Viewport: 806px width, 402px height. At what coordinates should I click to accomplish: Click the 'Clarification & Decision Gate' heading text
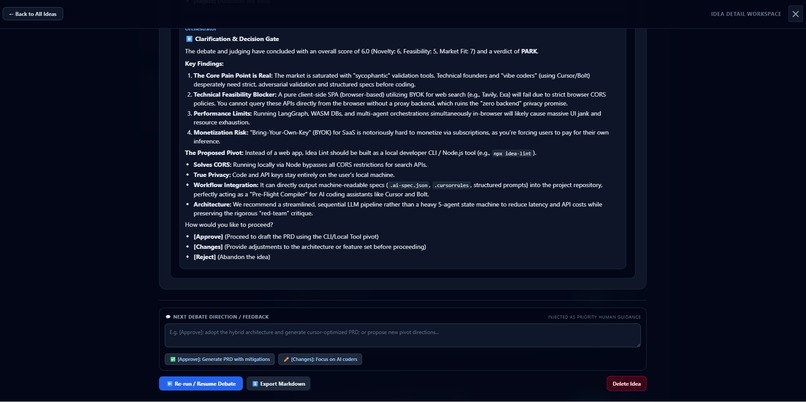pyautogui.click(x=237, y=39)
